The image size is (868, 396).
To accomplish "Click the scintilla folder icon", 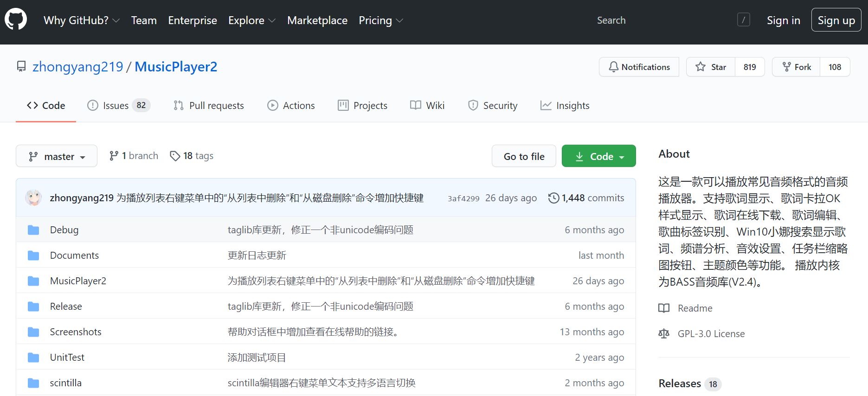I will [x=33, y=383].
